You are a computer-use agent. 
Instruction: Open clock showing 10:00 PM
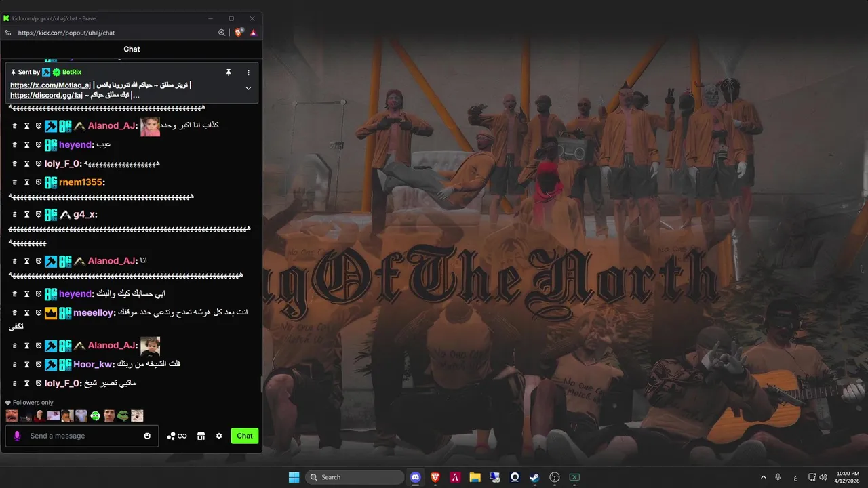[848, 477]
